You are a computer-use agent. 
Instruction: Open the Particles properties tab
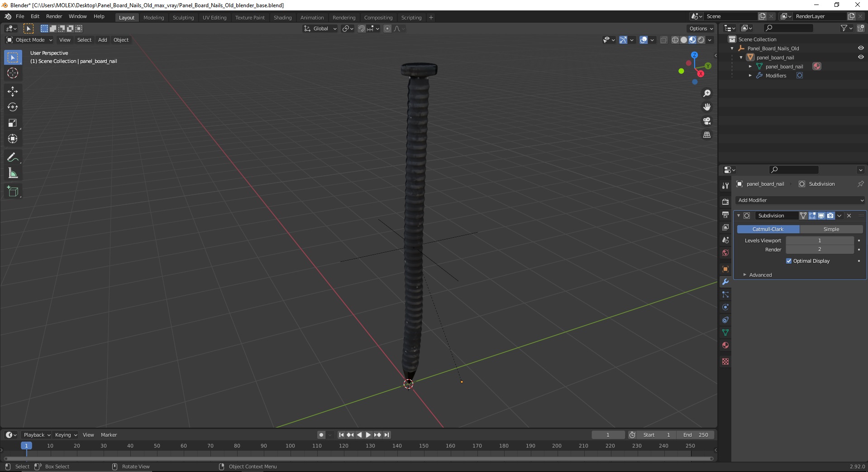tap(725, 294)
